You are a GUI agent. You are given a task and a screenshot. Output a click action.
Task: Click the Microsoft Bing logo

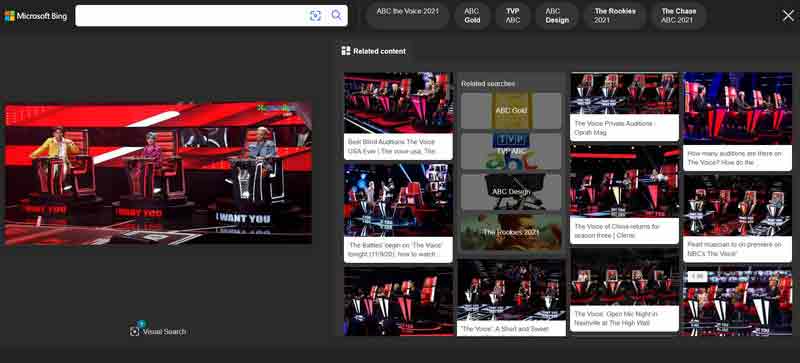[x=36, y=16]
